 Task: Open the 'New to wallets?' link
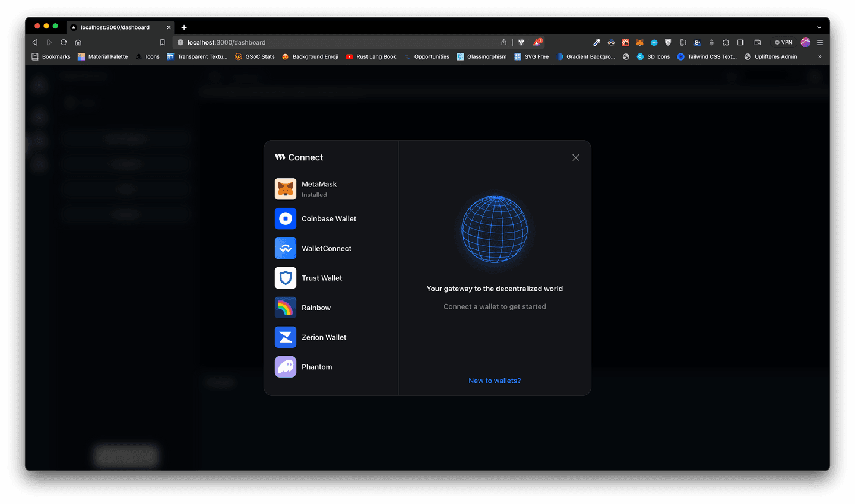coord(495,381)
